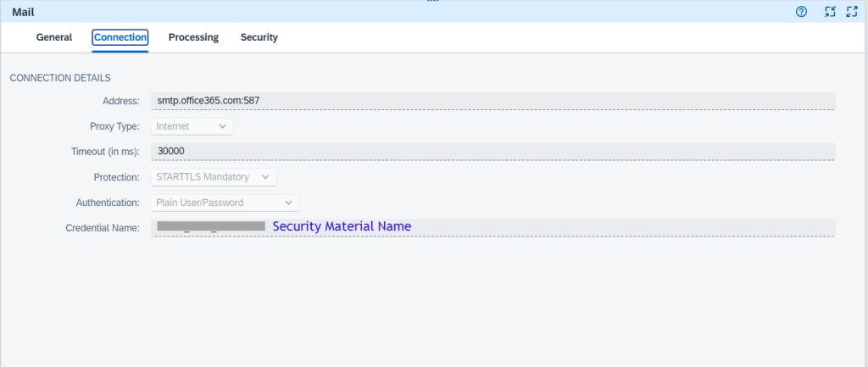The image size is (868, 367).
Task: Click the dotted drag handle at top
Action: point(433,2)
